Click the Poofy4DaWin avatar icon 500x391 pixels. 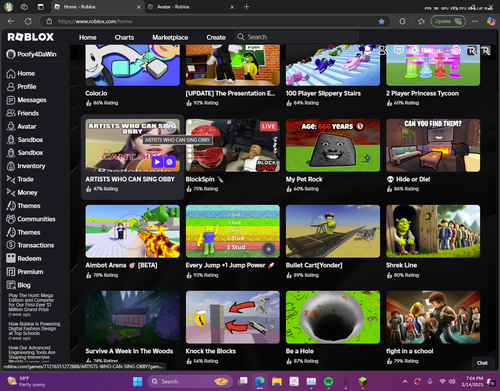point(11,54)
